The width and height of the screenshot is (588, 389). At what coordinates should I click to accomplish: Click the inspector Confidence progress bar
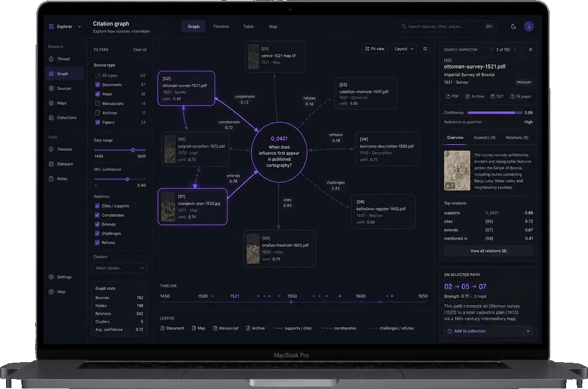[x=495, y=112]
